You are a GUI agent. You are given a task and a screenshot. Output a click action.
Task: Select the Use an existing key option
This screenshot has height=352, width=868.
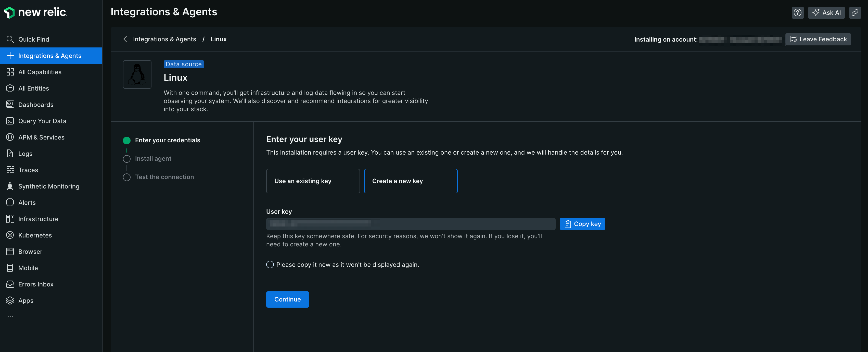point(313,181)
